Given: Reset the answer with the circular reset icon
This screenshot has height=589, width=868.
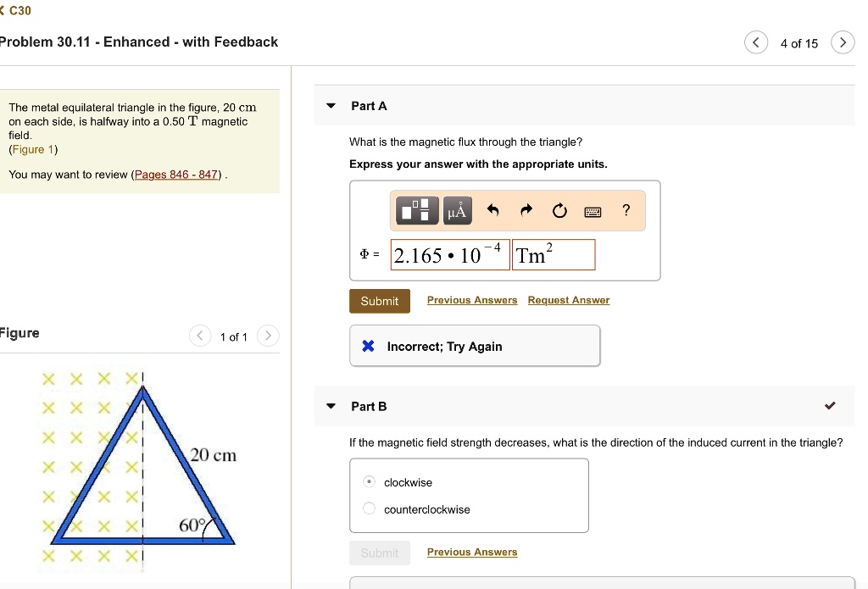Looking at the screenshot, I should pos(559,210).
